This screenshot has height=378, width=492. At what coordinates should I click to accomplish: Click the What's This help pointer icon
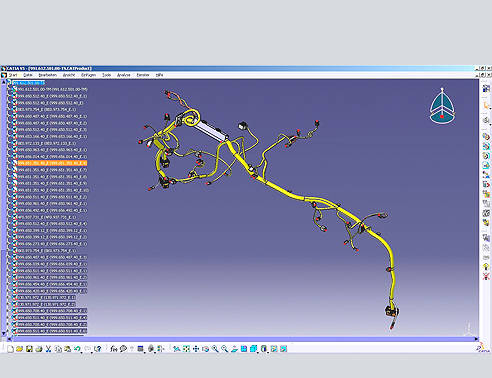(97, 349)
